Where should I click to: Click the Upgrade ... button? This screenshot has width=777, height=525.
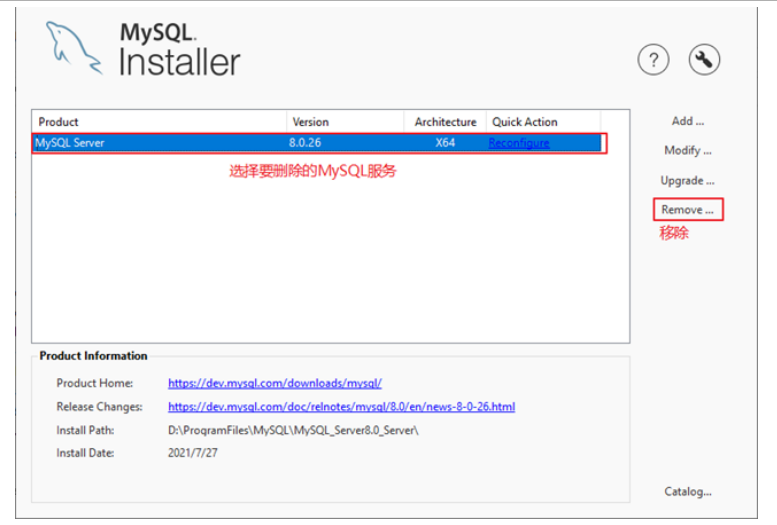coord(687,180)
